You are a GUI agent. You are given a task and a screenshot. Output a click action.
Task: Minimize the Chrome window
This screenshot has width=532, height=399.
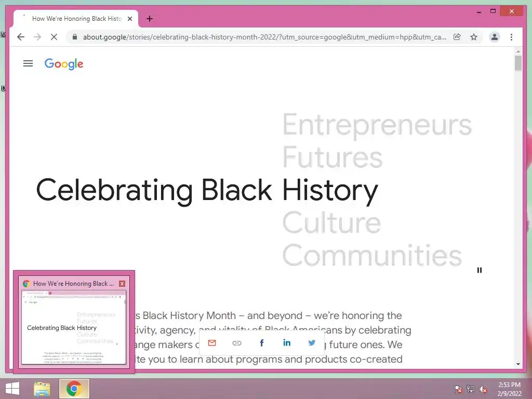click(x=478, y=11)
